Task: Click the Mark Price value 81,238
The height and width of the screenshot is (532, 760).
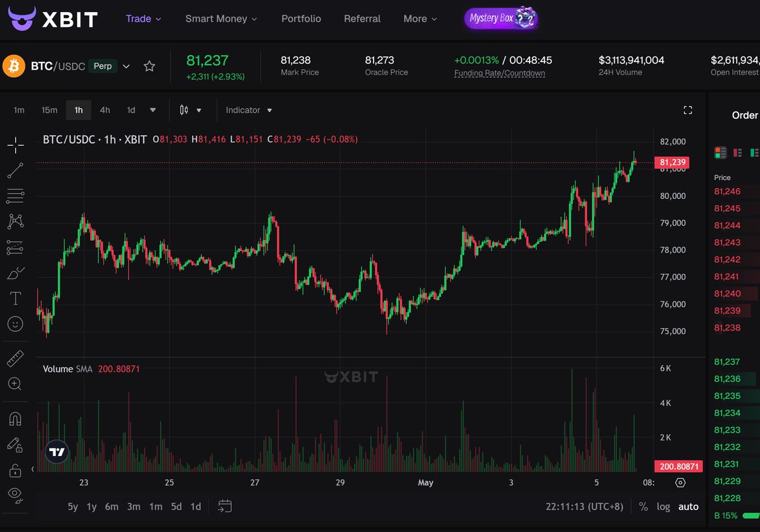Action: (296, 60)
